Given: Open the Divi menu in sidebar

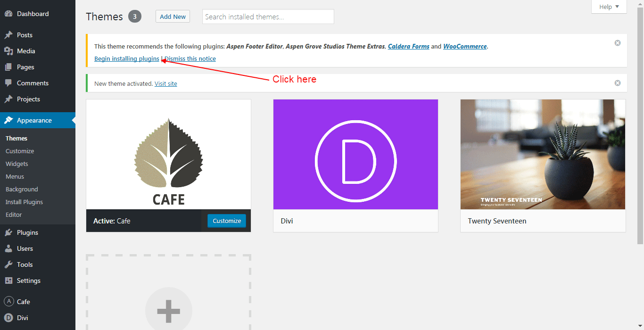Looking at the screenshot, I should pyautogui.click(x=38, y=318).
